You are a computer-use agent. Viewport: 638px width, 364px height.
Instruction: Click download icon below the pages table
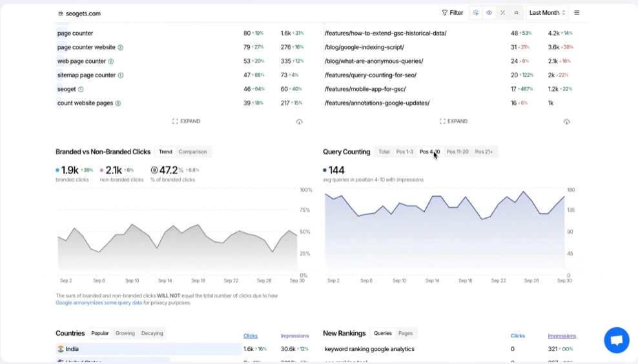(x=566, y=122)
